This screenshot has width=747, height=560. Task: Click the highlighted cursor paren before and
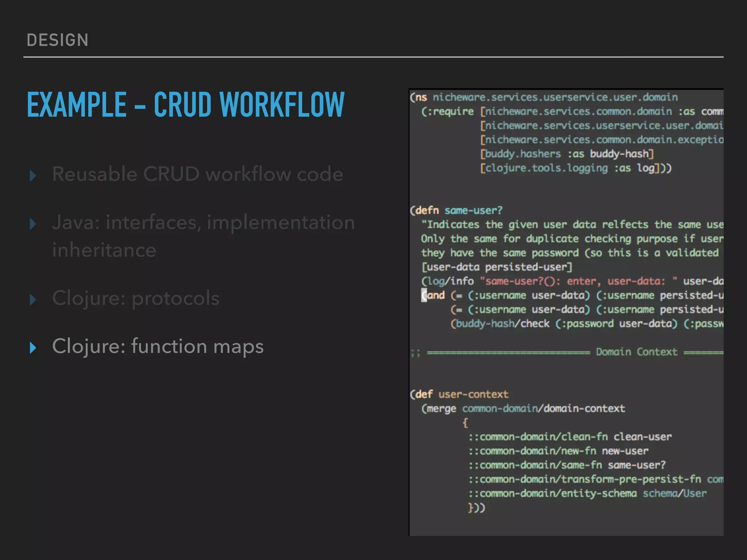click(424, 295)
